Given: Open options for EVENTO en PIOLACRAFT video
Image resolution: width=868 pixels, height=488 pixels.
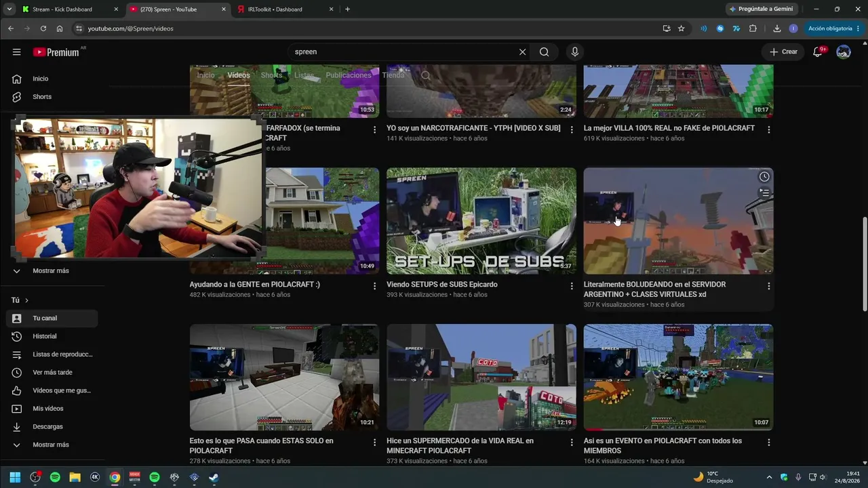Looking at the screenshot, I should point(768,443).
